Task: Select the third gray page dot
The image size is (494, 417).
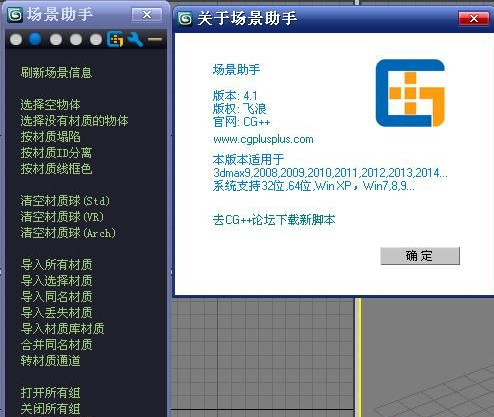Action: [56, 40]
